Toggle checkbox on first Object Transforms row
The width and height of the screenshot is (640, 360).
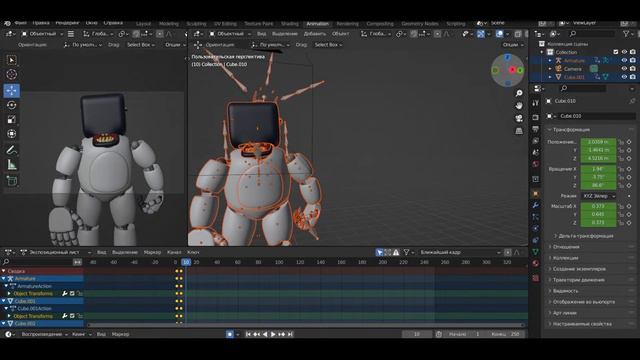point(72,293)
